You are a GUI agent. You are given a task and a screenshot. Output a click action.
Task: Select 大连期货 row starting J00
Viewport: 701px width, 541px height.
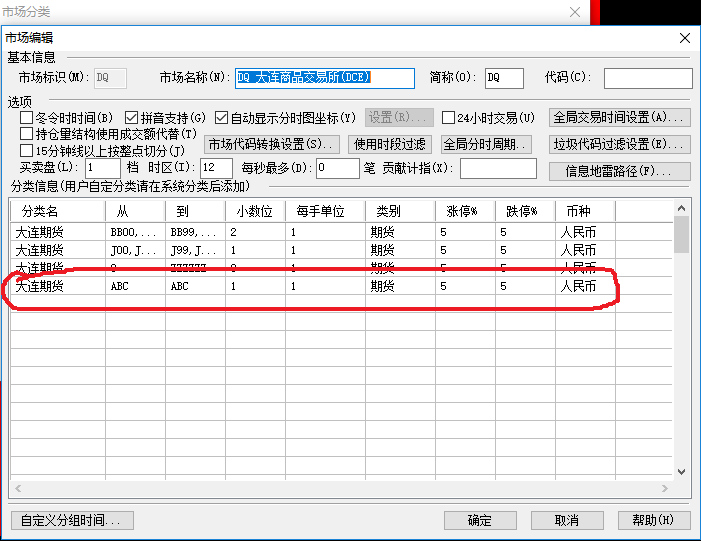point(342,250)
